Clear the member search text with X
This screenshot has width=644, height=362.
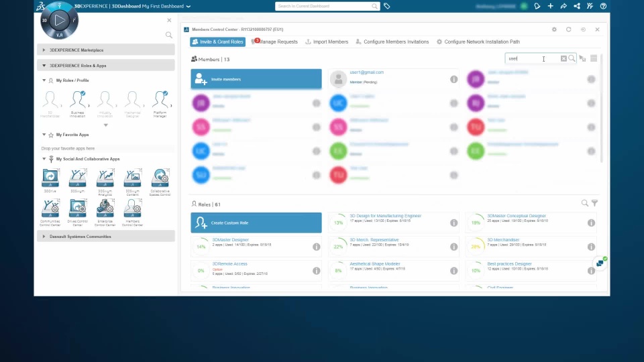(563, 59)
